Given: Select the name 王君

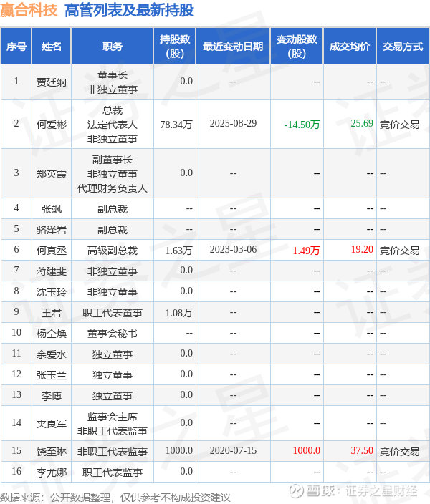Looking at the screenshot, I should coord(51,313).
